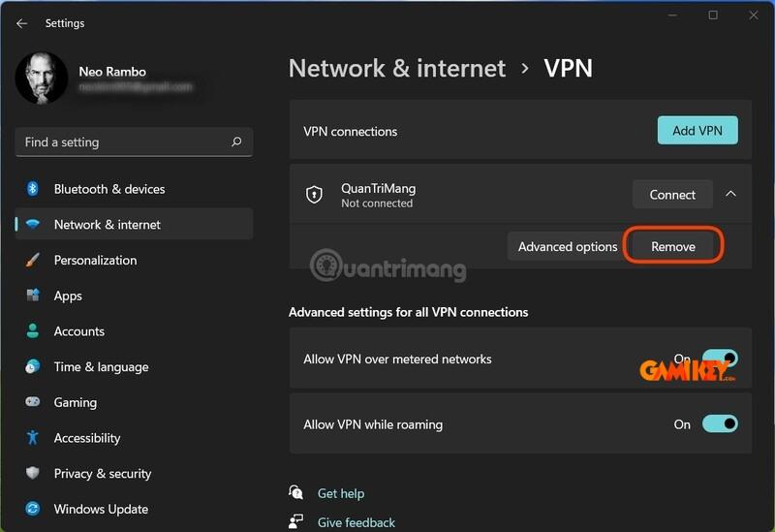Collapse the QuanTriMang VPN details chevron
Image resolution: width=775 pixels, height=532 pixels.
point(730,195)
